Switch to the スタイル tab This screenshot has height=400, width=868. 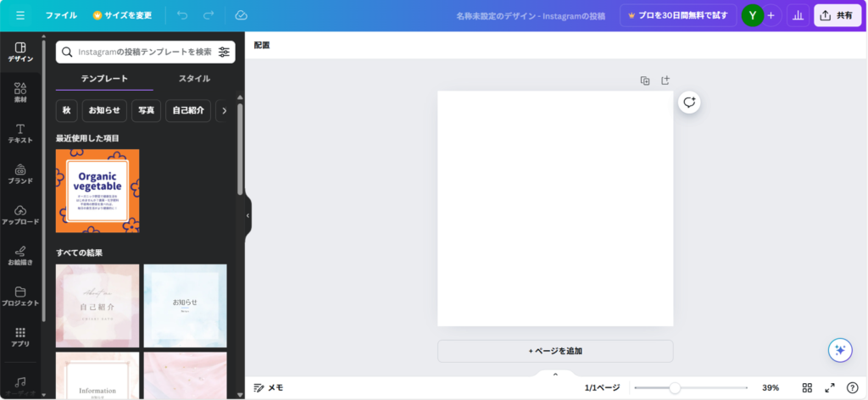coord(194,79)
